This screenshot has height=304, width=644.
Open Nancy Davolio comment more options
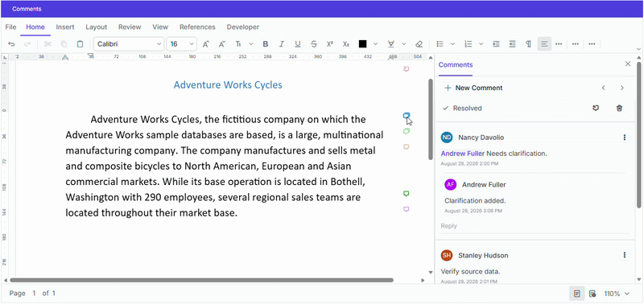pos(625,138)
